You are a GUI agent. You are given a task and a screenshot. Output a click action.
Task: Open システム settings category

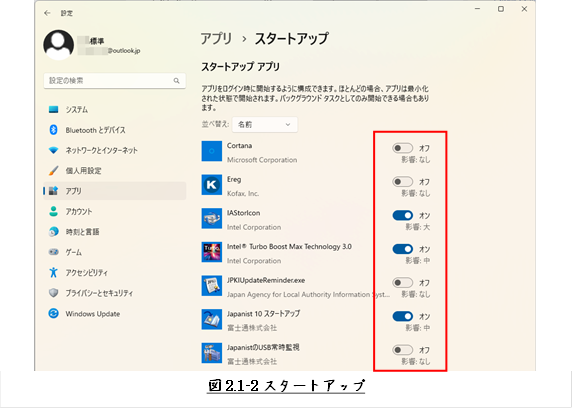(x=115, y=109)
